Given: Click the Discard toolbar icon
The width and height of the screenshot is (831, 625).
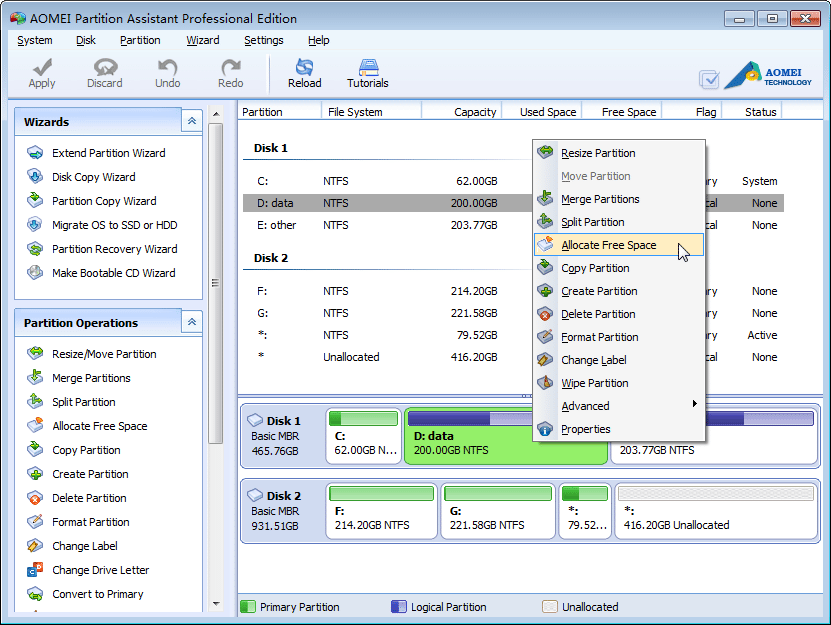Looking at the screenshot, I should [x=105, y=67].
